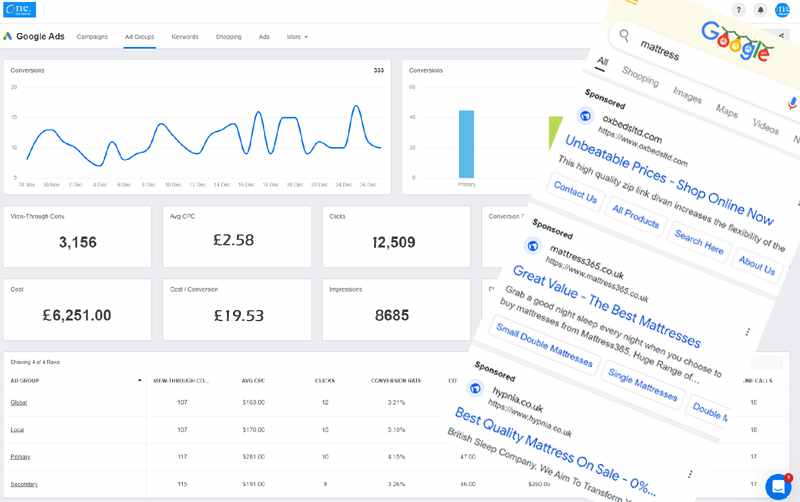Click the Unbeatable Prices ad headline
The image size is (800, 502).
(669, 180)
